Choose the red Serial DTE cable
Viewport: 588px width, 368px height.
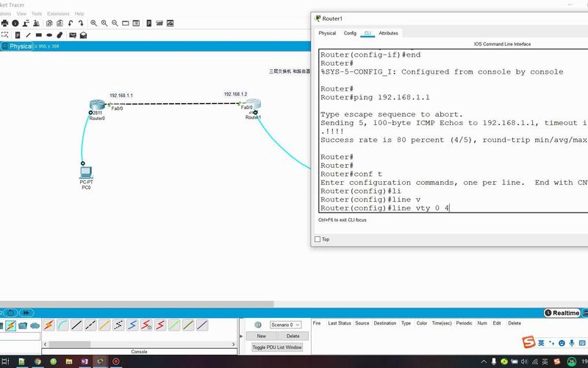(160, 325)
